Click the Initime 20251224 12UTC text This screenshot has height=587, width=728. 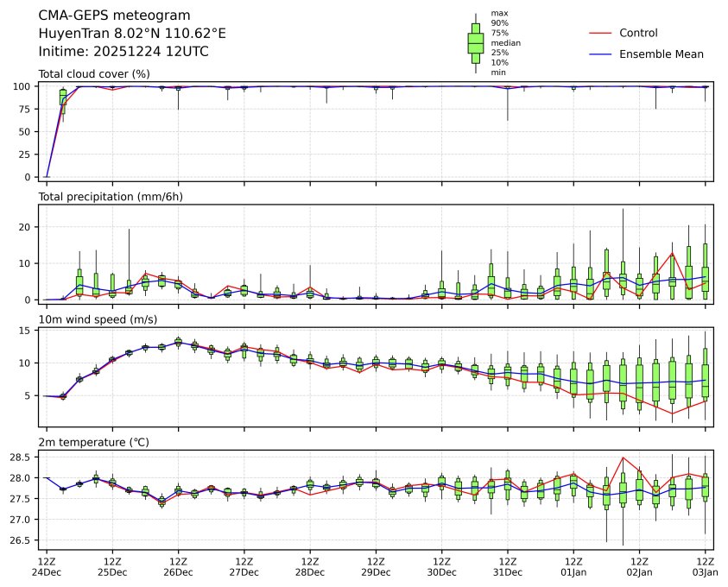point(123,51)
